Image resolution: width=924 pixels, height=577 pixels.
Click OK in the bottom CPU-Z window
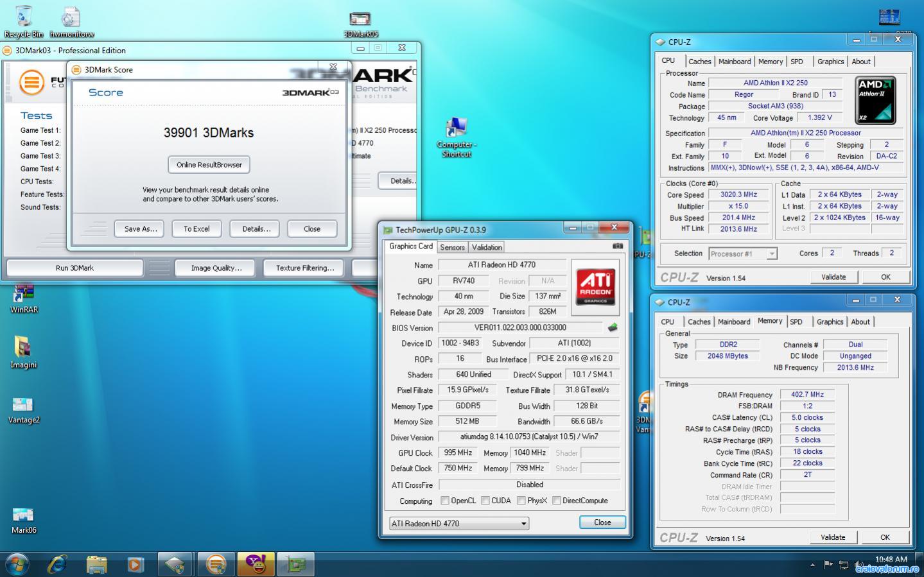coord(885,537)
